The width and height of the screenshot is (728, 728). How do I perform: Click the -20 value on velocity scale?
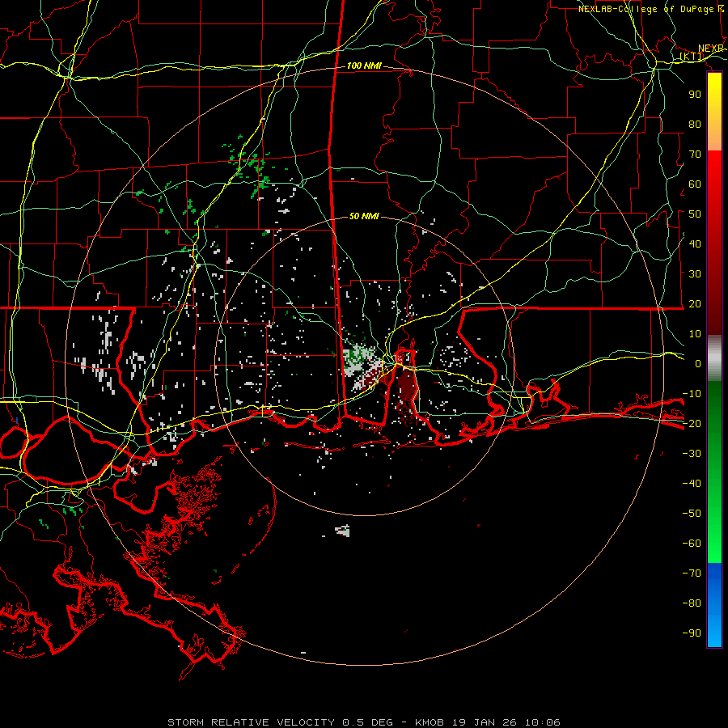(692, 423)
